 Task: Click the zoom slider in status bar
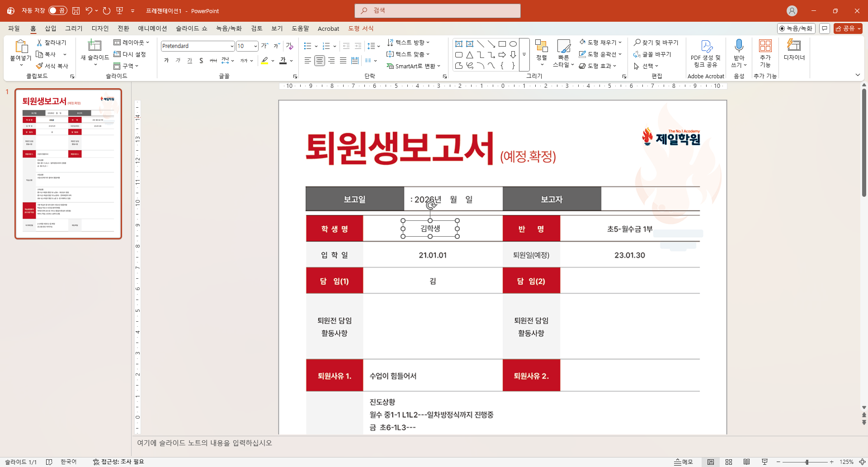pyautogui.click(x=807, y=462)
